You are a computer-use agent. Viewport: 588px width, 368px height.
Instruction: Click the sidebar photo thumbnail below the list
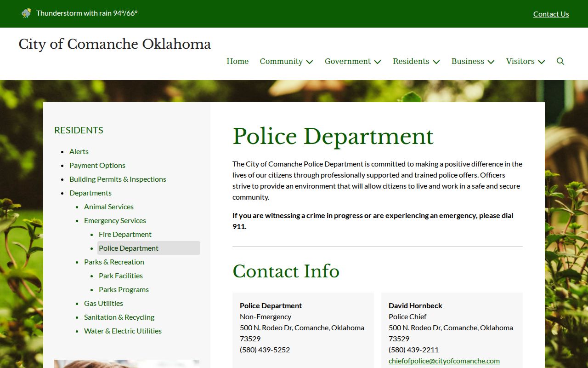[x=127, y=364]
